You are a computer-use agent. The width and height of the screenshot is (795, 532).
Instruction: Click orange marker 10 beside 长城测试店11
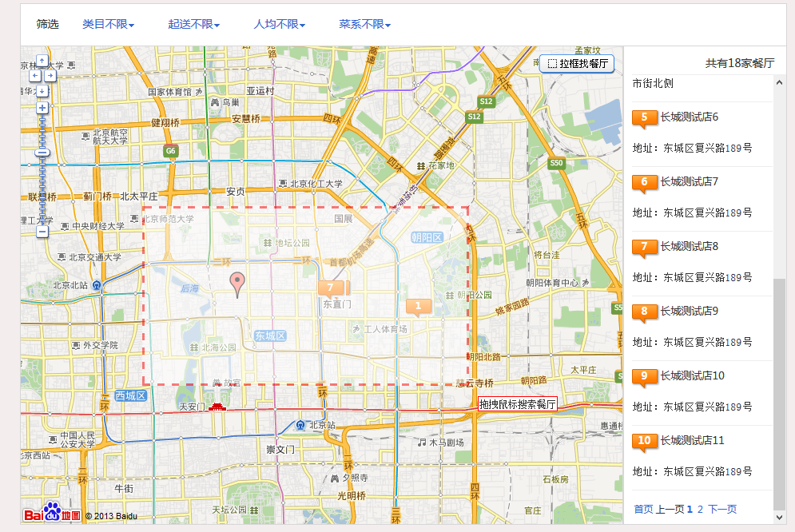tap(645, 443)
